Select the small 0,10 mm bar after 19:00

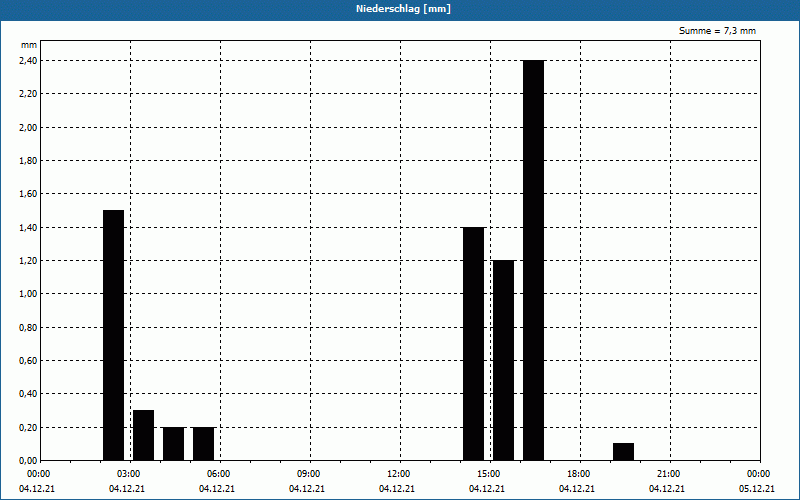click(x=623, y=452)
